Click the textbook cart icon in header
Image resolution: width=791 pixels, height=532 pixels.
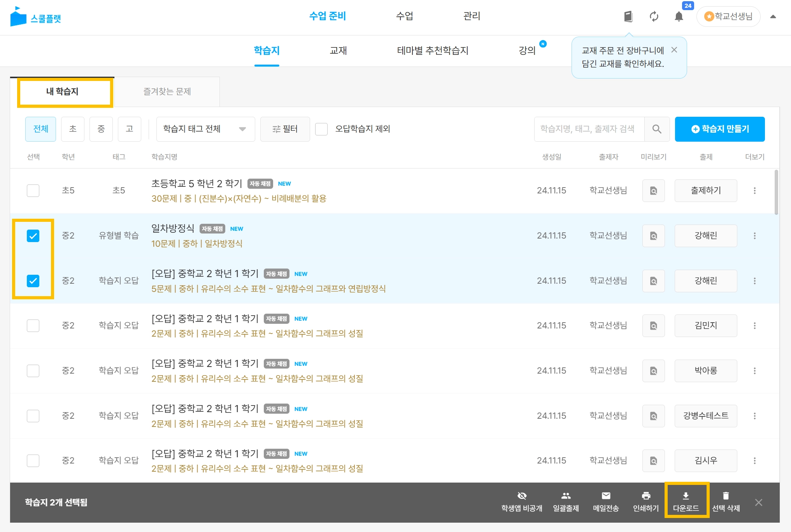coord(628,16)
